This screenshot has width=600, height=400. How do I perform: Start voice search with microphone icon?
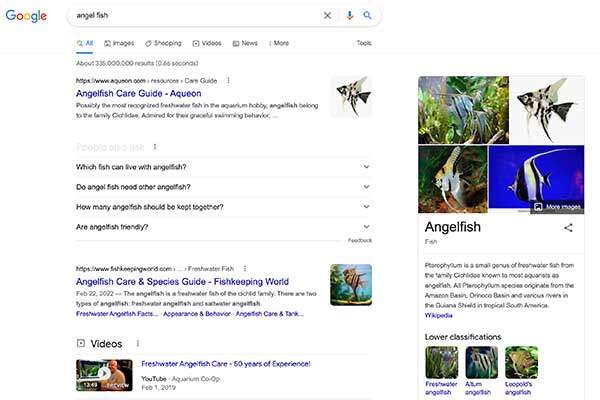tap(349, 15)
